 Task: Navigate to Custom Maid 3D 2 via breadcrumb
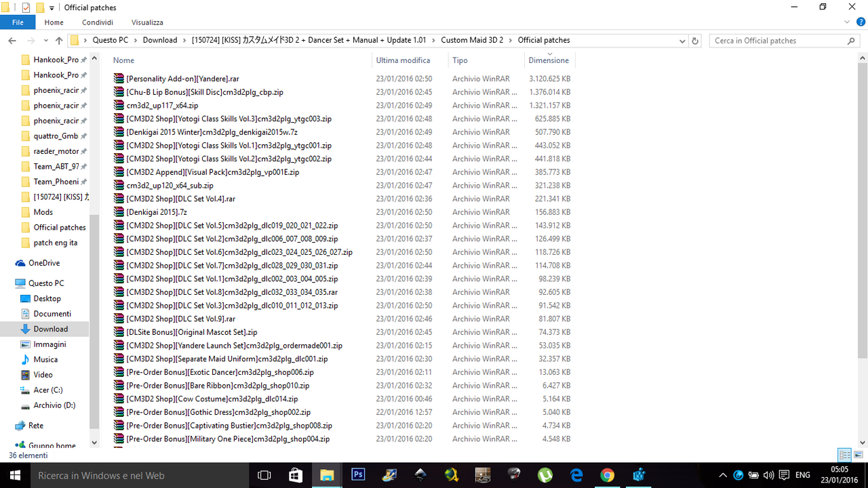click(x=473, y=40)
